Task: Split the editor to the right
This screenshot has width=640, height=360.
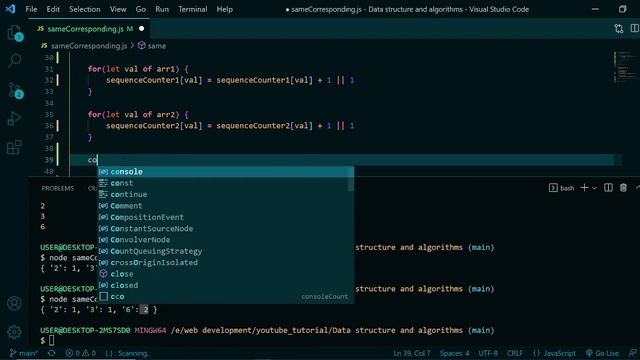Action: pos(635,29)
